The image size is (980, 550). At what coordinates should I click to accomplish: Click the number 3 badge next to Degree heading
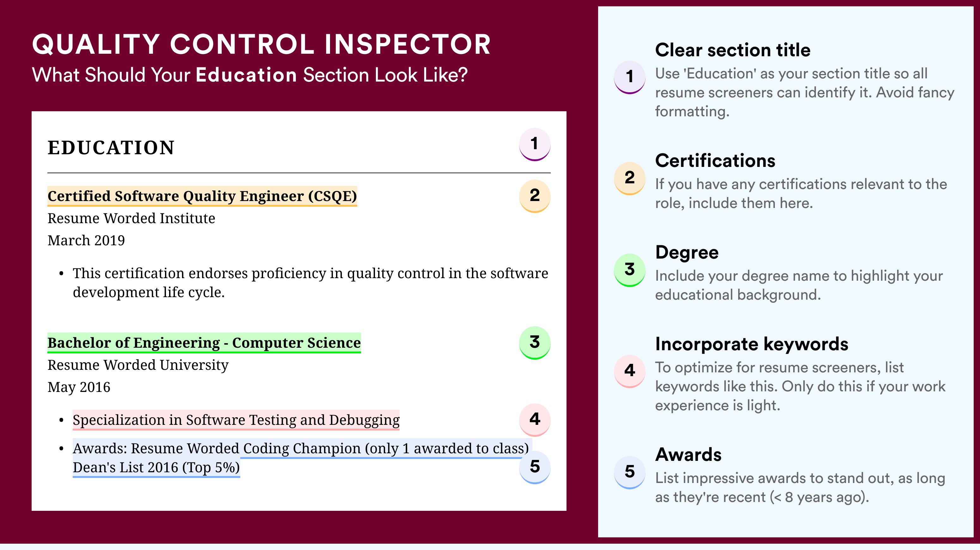coord(629,270)
